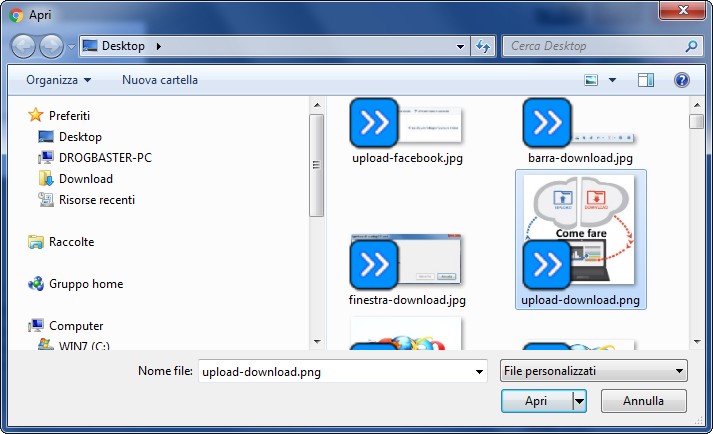Select the barra-download.jpg thumbnail
Screen dimensions: 713x434
(x=580, y=123)
